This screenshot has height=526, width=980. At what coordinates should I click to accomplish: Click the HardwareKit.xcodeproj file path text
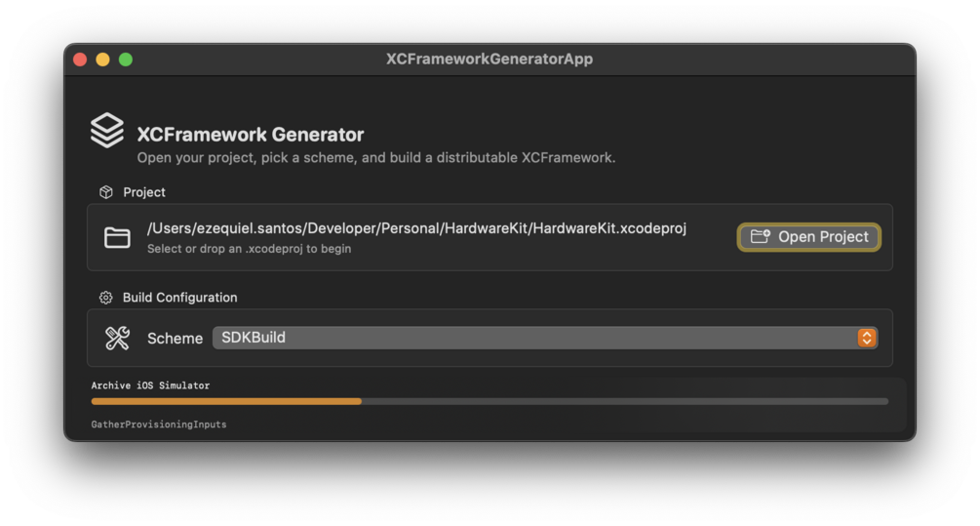point(416,228)
